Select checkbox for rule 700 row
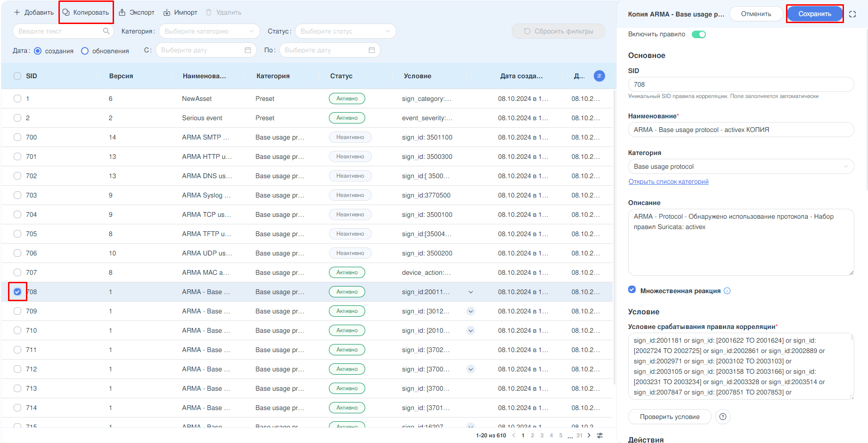 [17, 137]
